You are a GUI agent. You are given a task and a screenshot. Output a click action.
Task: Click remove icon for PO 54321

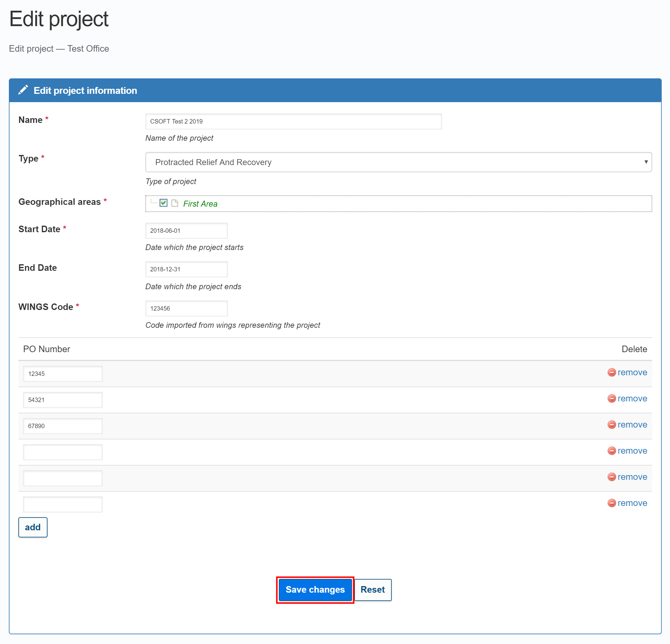click(x=611, y=398)
